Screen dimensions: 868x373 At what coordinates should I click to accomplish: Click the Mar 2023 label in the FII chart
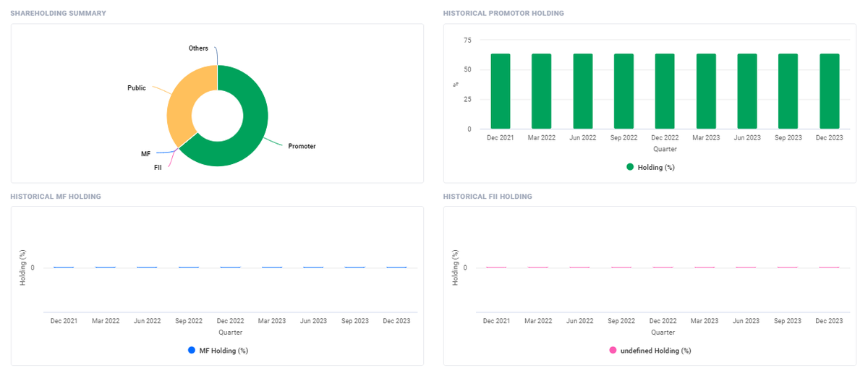coord(705,321)
